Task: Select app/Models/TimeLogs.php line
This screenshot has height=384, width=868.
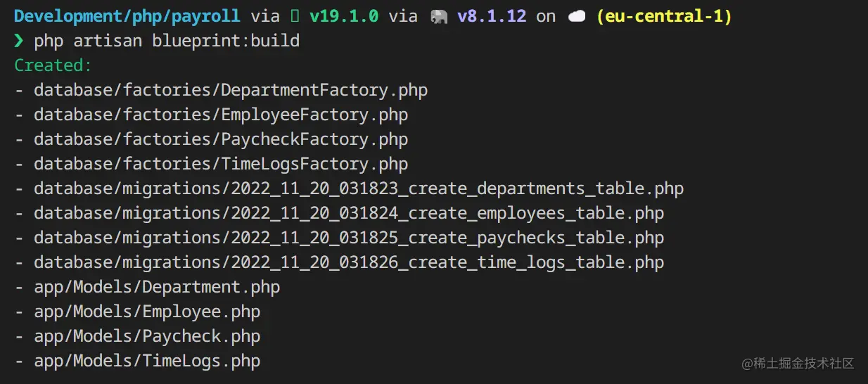Action: [137, 361]
